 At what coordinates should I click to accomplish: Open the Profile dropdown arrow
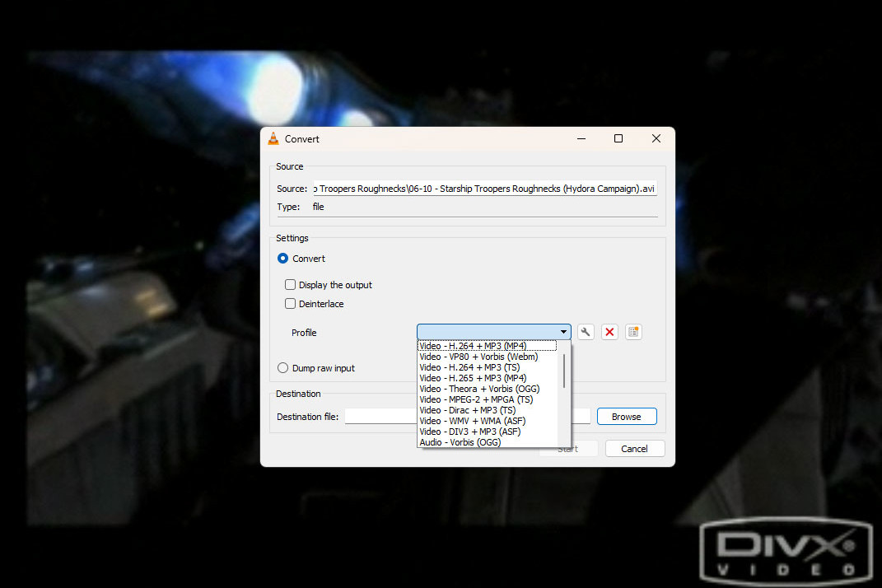pos(563,331)
